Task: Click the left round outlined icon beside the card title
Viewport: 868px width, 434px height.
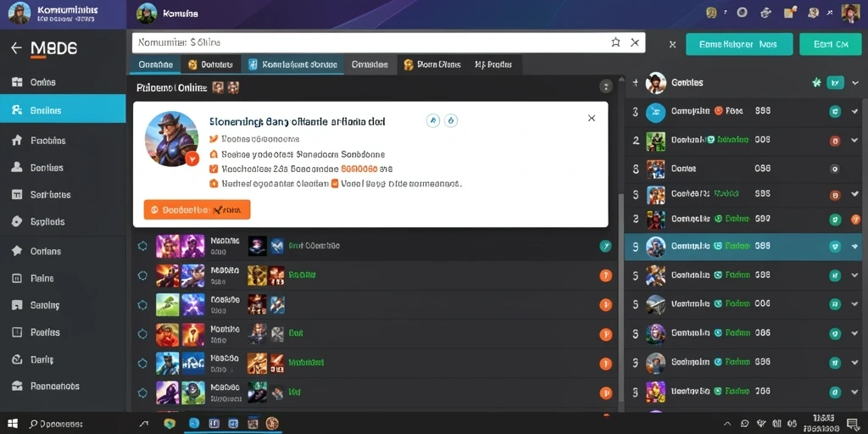Action: pyautogui.click(x=433, y=120)
